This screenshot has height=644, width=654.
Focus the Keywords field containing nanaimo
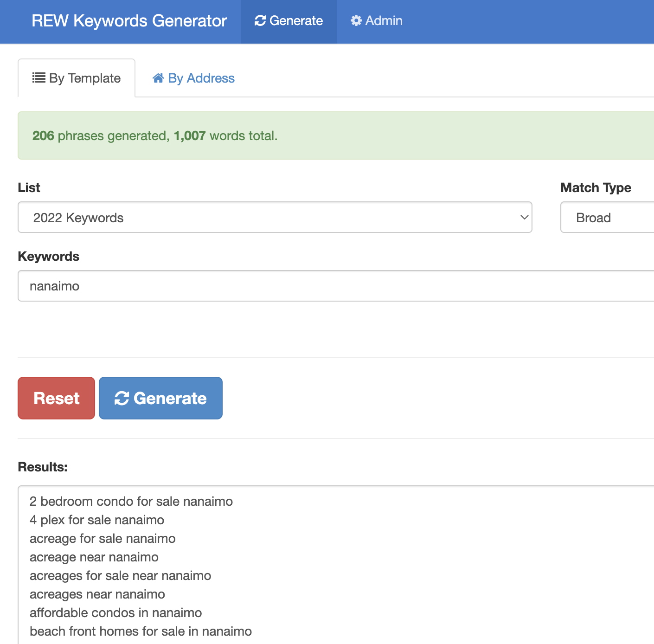click(334, 286)
